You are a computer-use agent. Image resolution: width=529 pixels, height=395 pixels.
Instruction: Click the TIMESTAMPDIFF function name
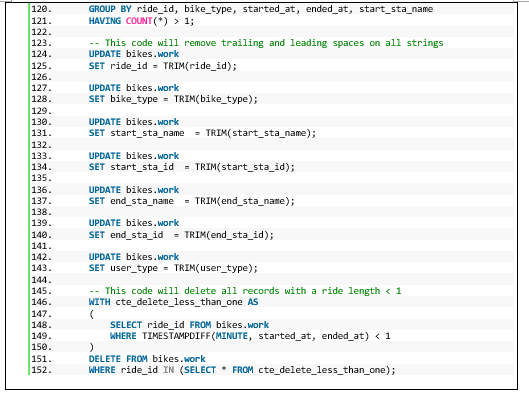point(176,336)
